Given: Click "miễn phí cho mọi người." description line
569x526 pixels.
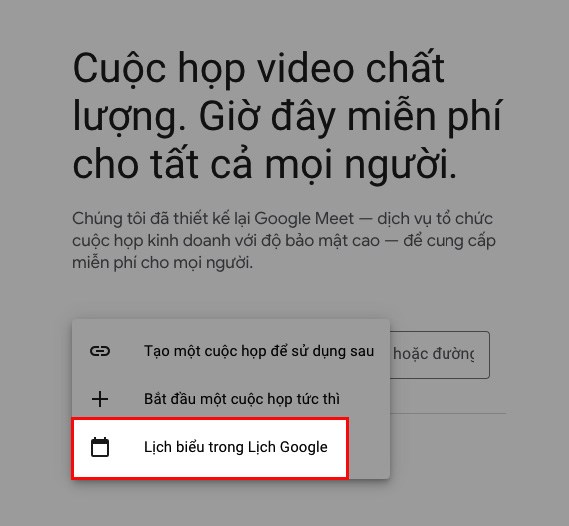Looking at the screenshot, I should coord(162,263).
